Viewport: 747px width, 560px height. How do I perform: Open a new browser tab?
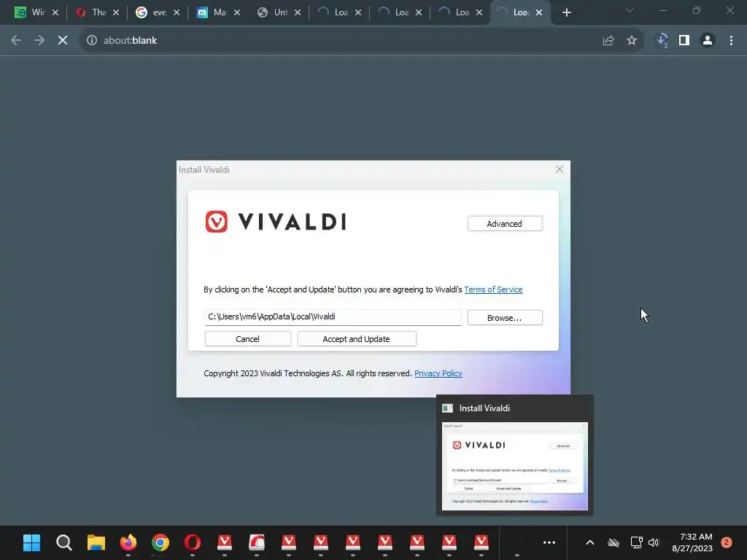pyautogui.click(x=566, y=13)
